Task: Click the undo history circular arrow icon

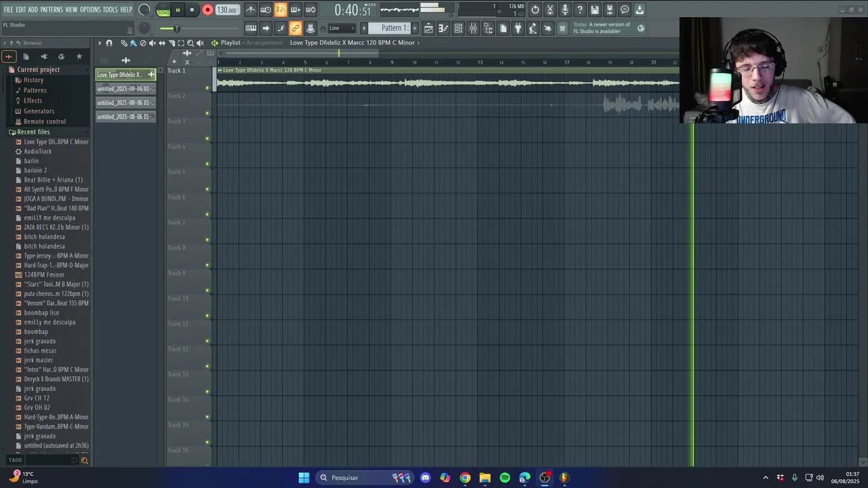Action: (535, 9)
